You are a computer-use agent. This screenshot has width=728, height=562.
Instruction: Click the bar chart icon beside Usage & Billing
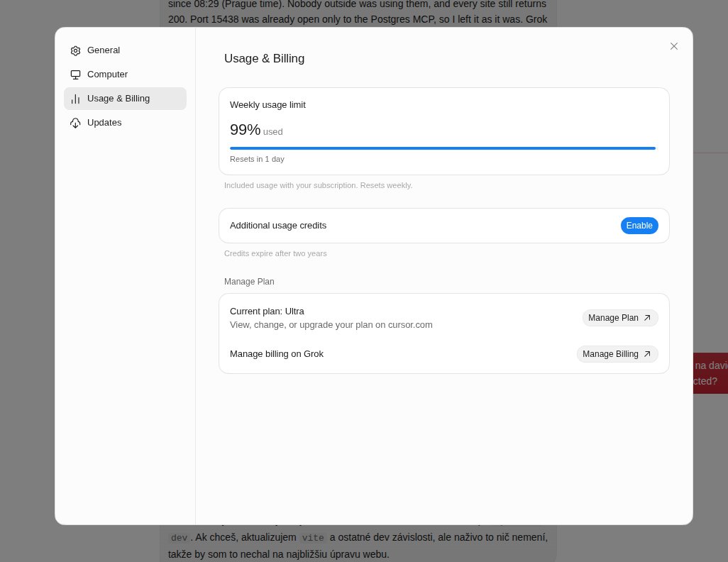pyautogui.click(x=75, y=99)
